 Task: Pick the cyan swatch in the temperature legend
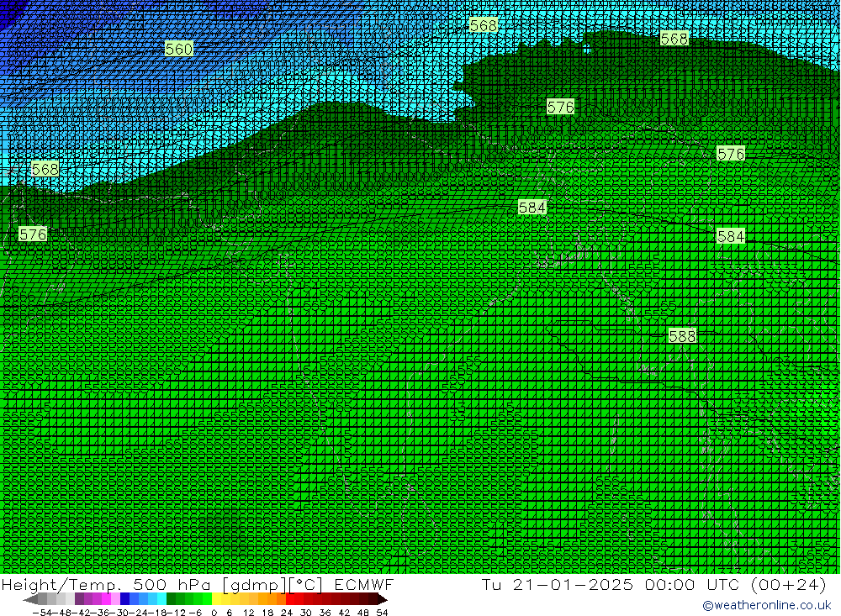(162, 599)
